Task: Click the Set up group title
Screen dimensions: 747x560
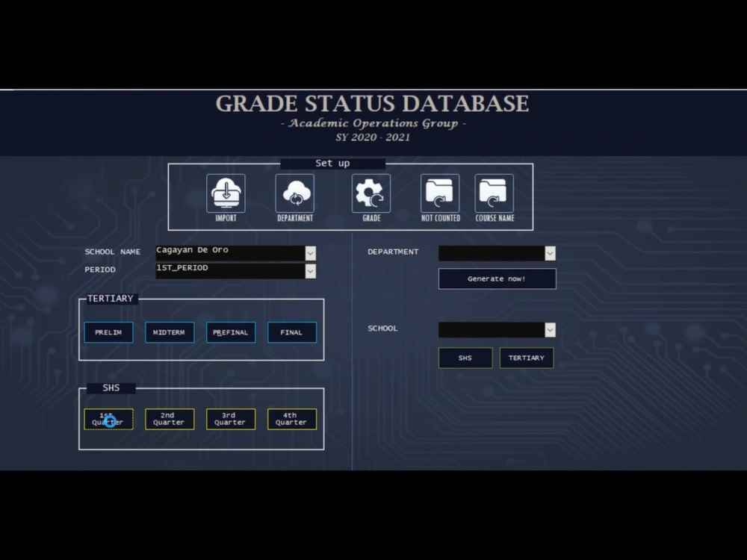Action: pyautogui.click(x=332, y=164)
